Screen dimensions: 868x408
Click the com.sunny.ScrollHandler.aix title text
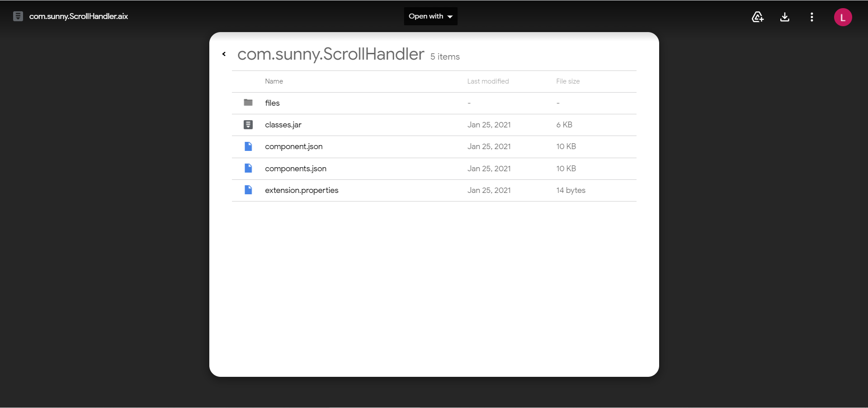pyautogui.click(x=78, y=16)
